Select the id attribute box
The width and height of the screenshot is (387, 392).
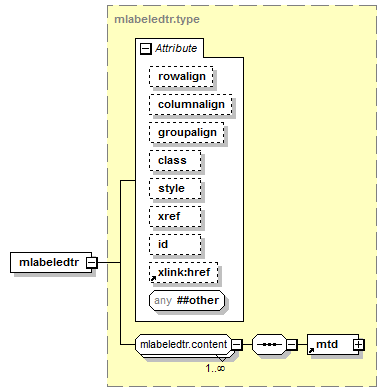tap(175, 245)
